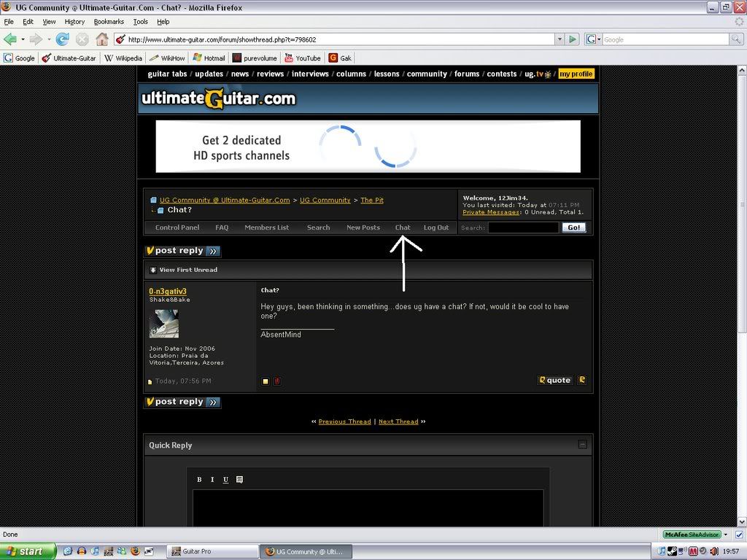Click the 0-n3gativ3 username link
The height and width of the screenshot is (560, 747).
click(168, 292)
